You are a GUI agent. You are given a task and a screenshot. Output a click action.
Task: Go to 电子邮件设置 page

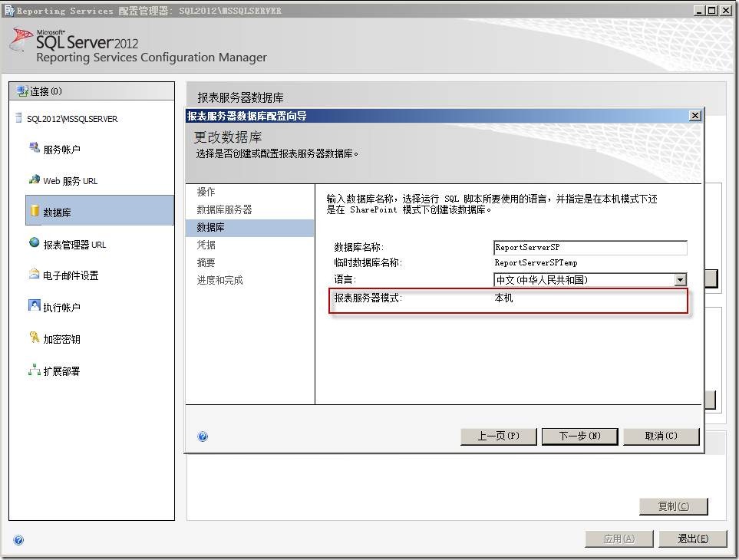pos(71,275)
